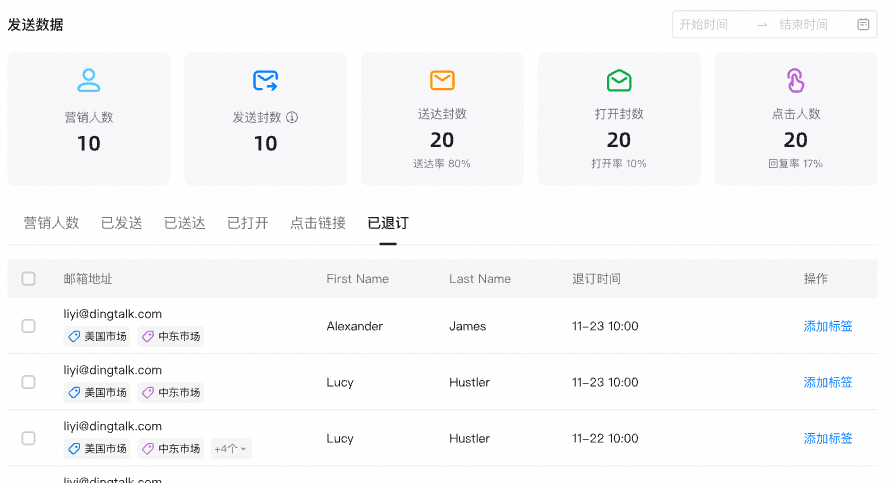This screenshot has width=889, height=483.
Task: Click the info icon next to 发送封数
Action: coord(292,117)
